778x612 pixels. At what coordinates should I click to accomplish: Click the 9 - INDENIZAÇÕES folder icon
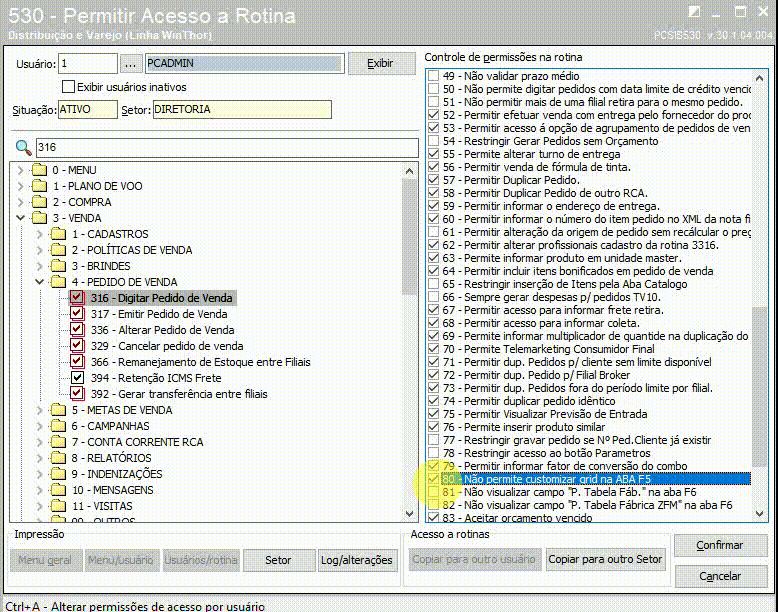click(58, 474)
